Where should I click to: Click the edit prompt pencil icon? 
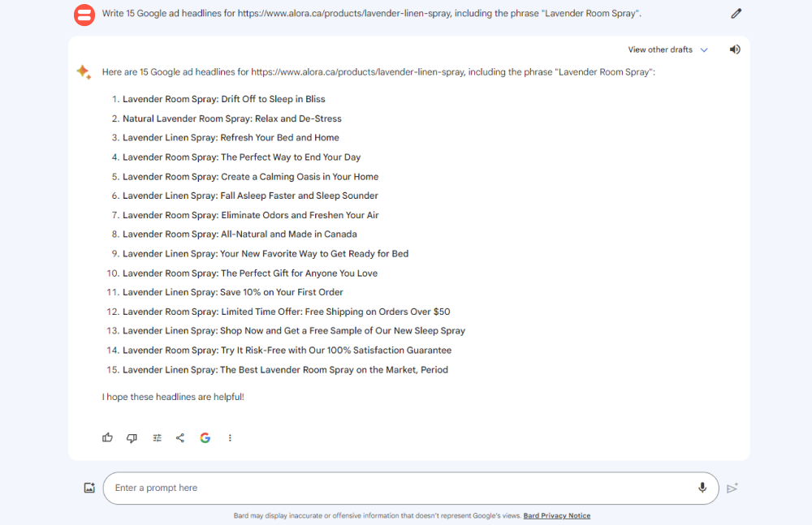tap(736, 14)
